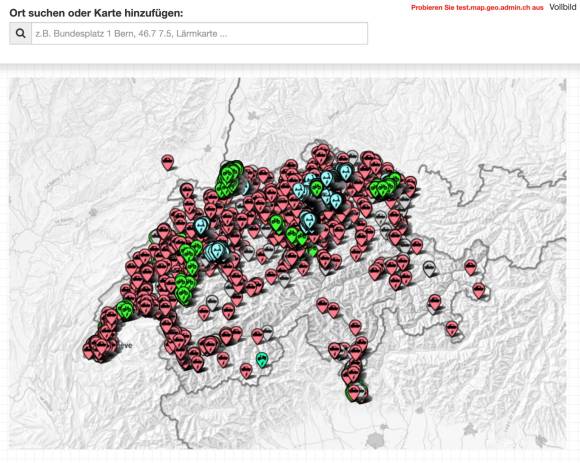
Task: Focus the Ort suchen search input field
Action: (199, 33)
